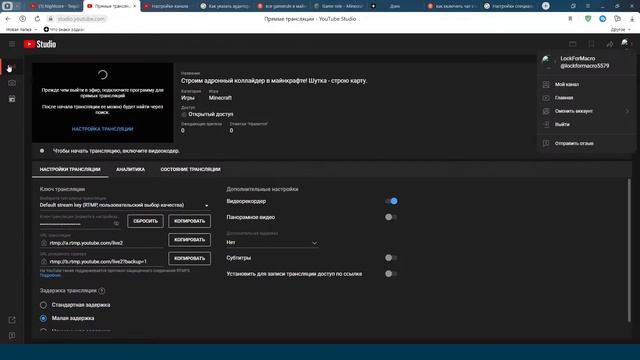
Task: Enable the Панорамное видео switch
Action: pyautogui.click(x=391, y=217)
